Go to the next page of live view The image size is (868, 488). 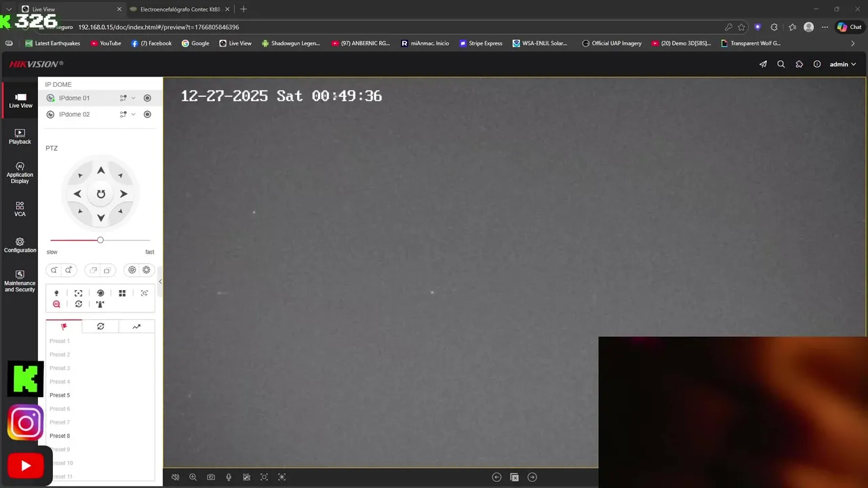click(x=532, y=477)
